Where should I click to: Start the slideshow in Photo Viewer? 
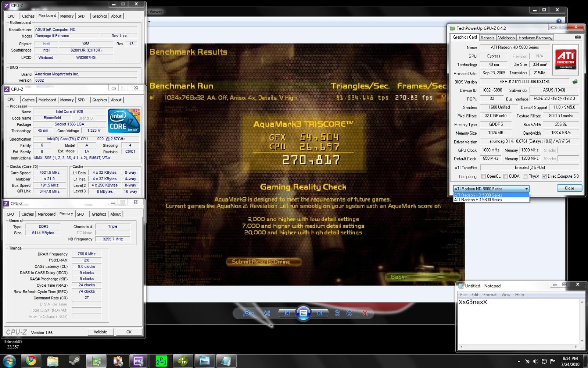click(x=303, y=313)
